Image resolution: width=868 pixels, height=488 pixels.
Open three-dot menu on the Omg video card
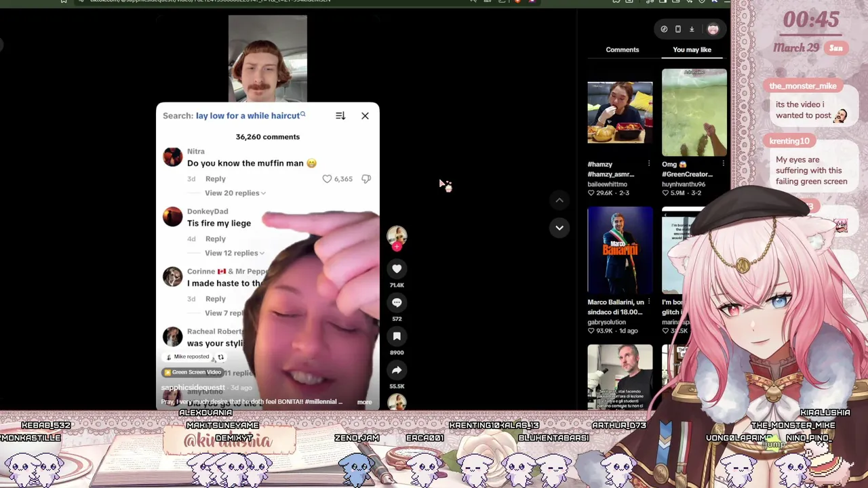coord(723,164)
